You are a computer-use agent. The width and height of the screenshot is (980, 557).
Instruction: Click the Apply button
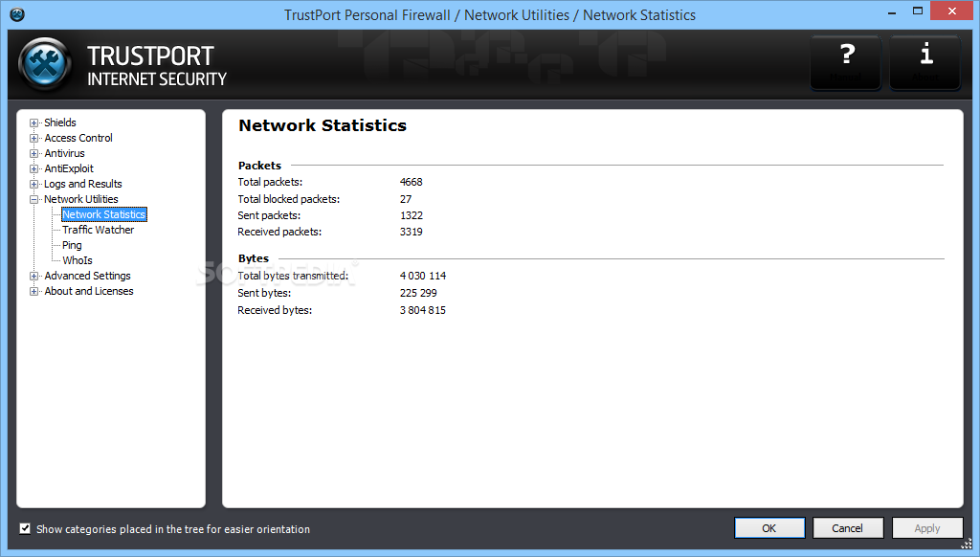(x=926, y=528)
